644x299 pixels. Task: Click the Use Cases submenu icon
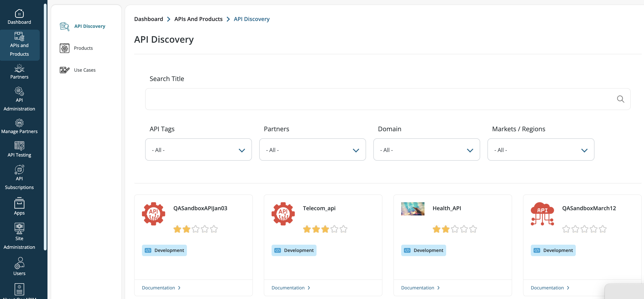(65, 70)
